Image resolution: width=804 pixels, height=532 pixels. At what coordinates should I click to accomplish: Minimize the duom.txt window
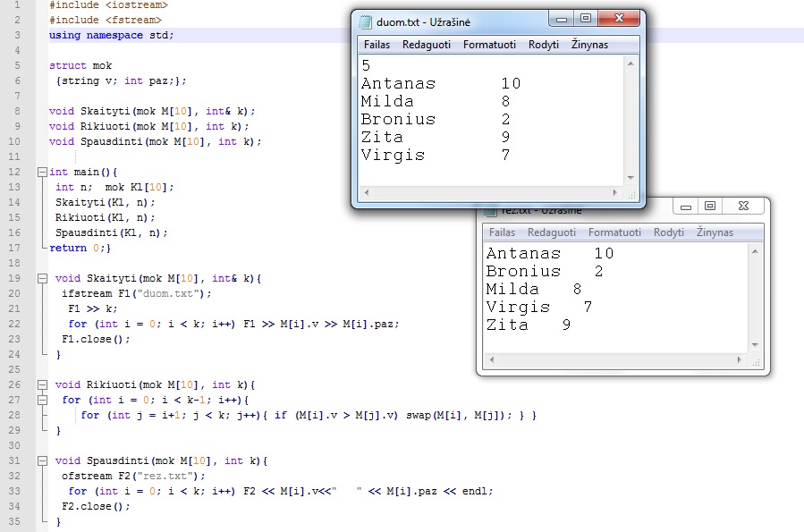point(562,19)
